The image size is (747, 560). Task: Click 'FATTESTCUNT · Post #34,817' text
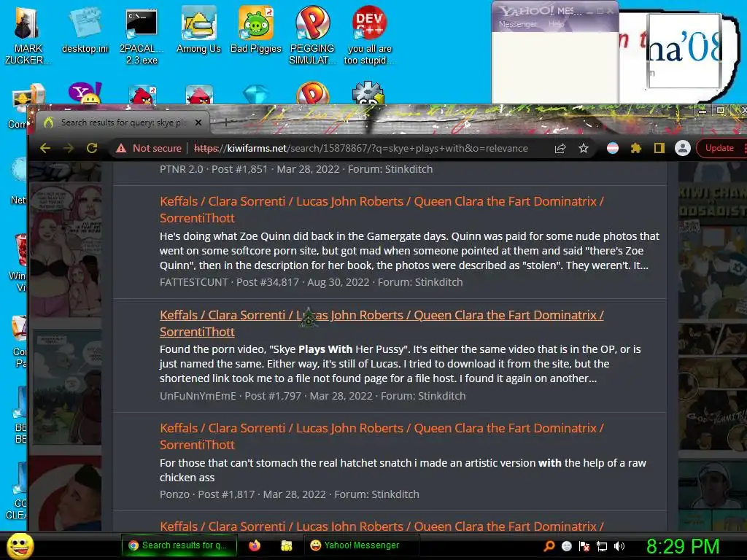(229, 282)
